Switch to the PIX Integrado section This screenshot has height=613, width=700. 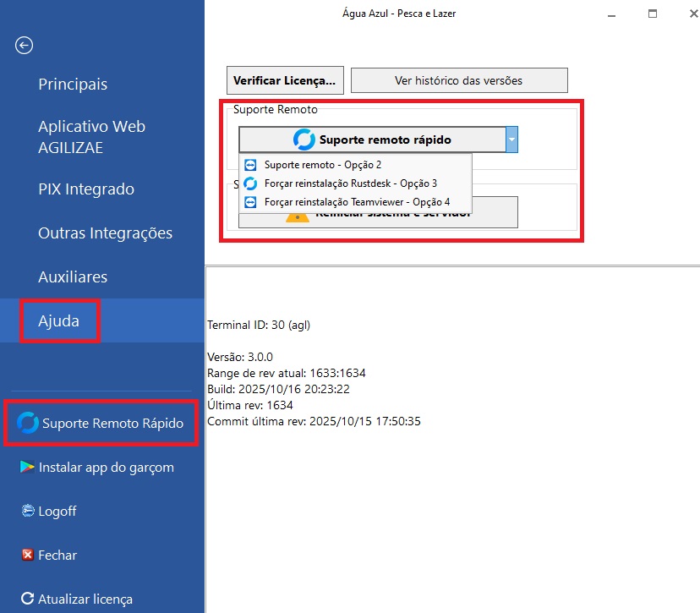(86, 189)
